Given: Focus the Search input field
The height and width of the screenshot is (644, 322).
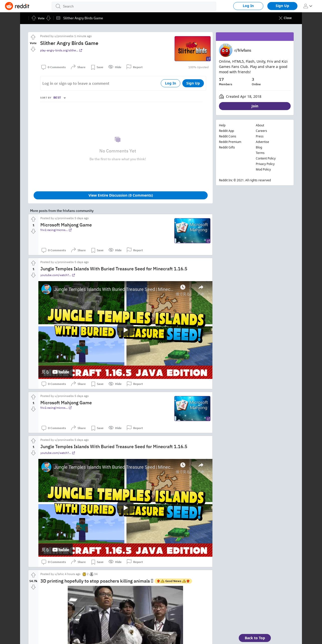Looking at the screenshot, I should click(134, 6).
